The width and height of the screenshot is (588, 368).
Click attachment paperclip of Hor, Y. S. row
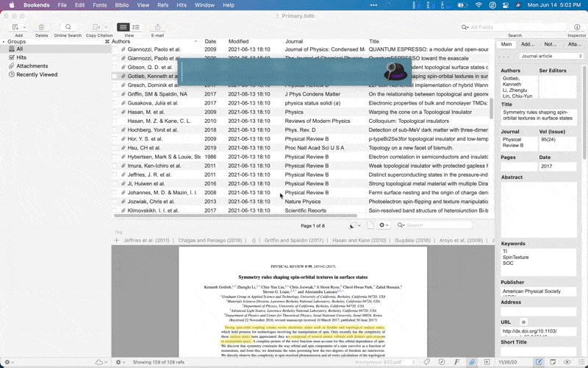click(x=123, y=139)
